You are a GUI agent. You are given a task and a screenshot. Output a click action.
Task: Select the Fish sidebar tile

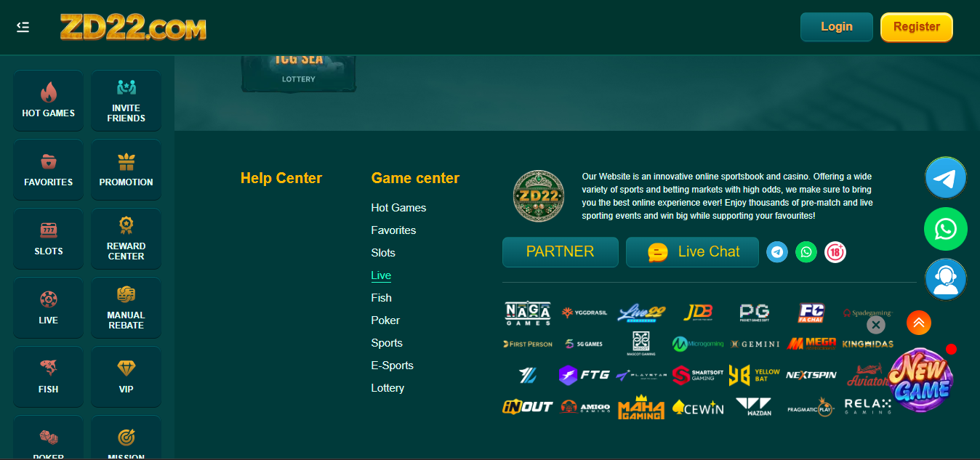coord(49,377)
